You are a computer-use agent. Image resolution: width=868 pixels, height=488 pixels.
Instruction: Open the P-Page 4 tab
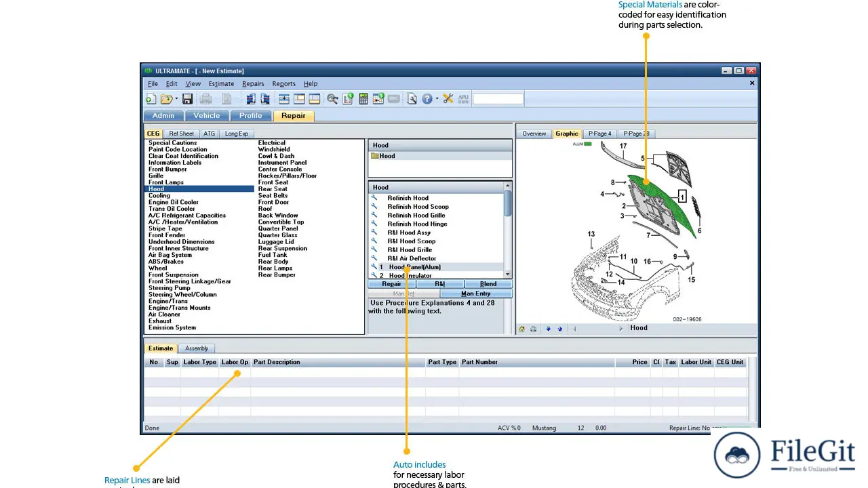(x=599, y=134)
